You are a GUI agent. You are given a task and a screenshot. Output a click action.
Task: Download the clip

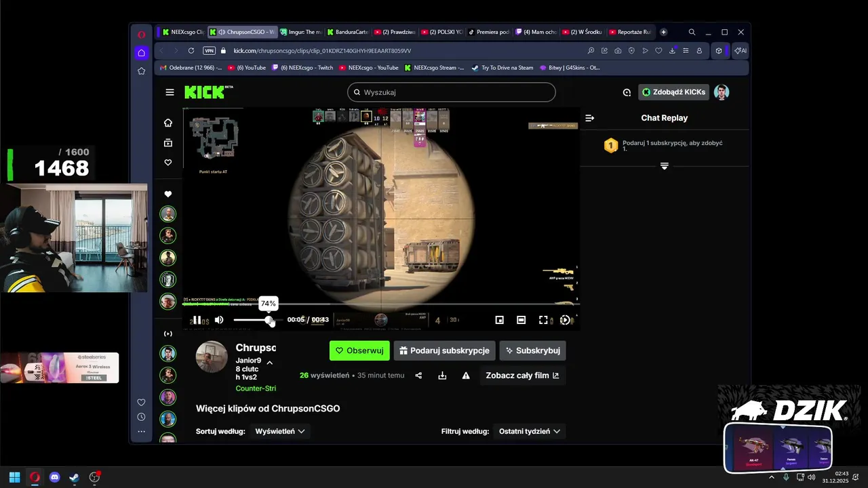[x=442, y=375]
